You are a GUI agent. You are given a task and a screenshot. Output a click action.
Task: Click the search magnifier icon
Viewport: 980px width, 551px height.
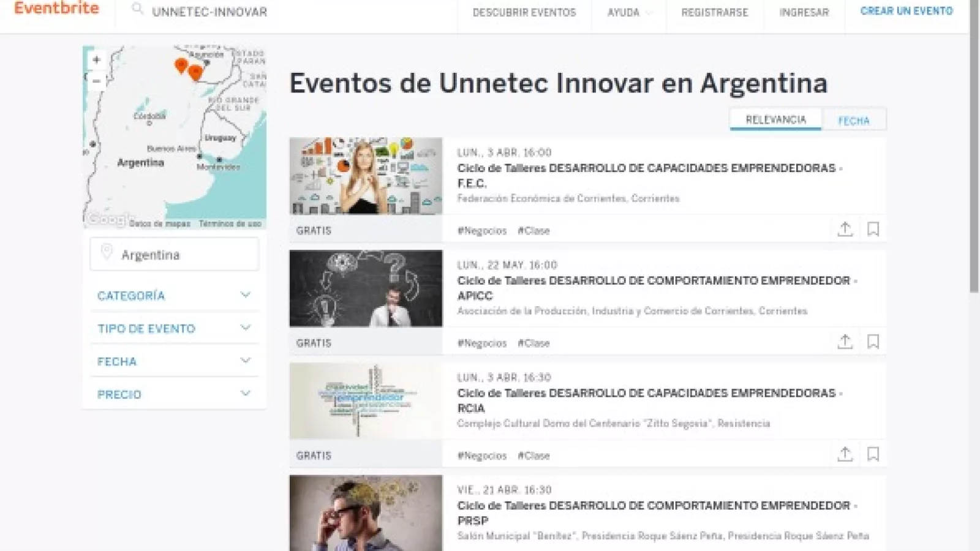pyautogui.click(x=138, y=10)
